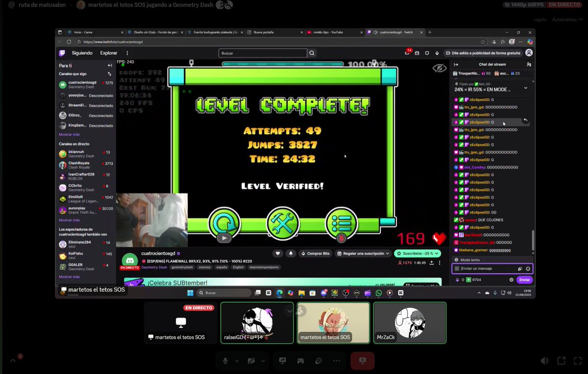Expand camera options arrow in Discord
Screen dimensions: 588x374
point(263,361)
